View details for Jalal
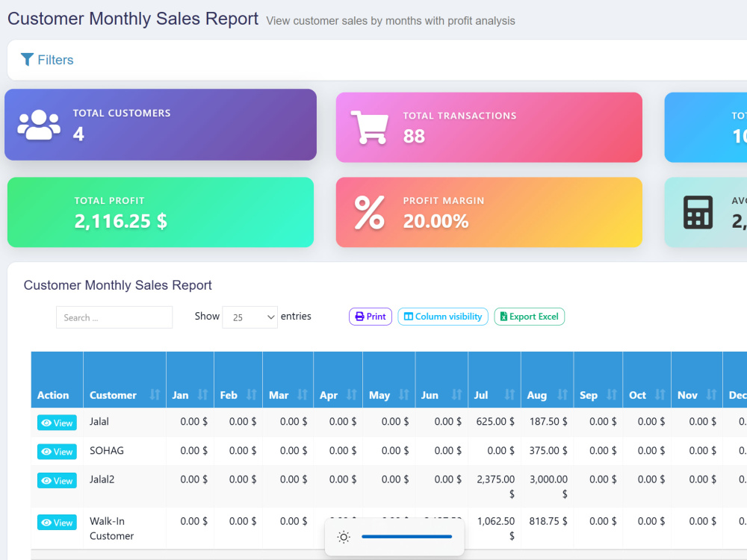 pos(57,423)
